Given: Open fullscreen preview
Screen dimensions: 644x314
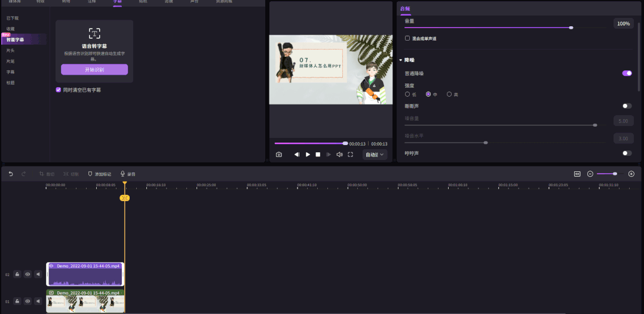Looking at the screenshot, I should click(x=350, y=155).
